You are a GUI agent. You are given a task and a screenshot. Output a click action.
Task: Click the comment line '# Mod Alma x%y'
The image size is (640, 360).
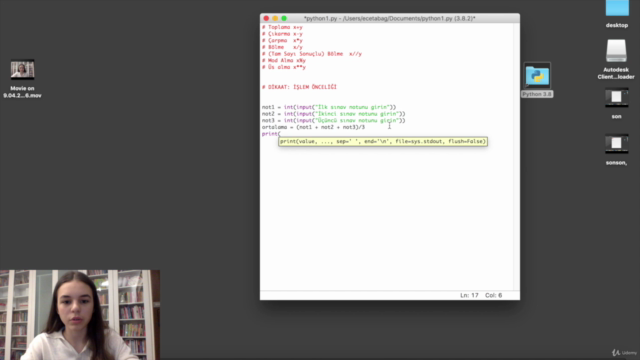(284, 60)
